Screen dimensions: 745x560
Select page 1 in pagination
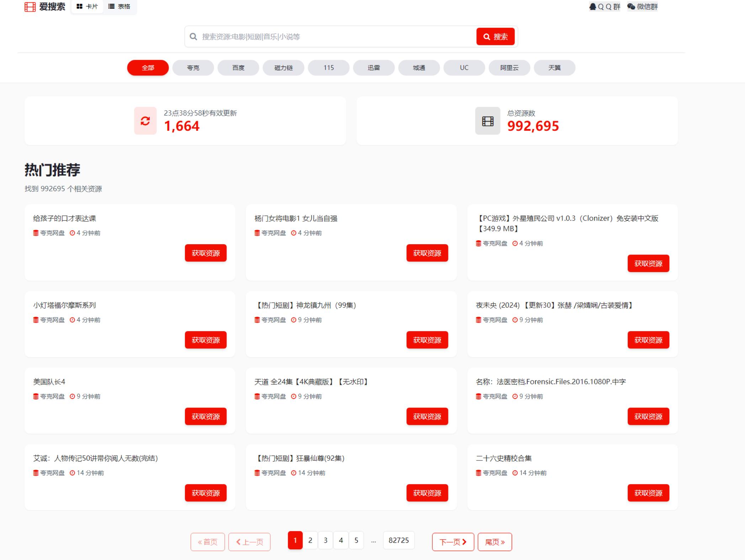tap(295, 540)
